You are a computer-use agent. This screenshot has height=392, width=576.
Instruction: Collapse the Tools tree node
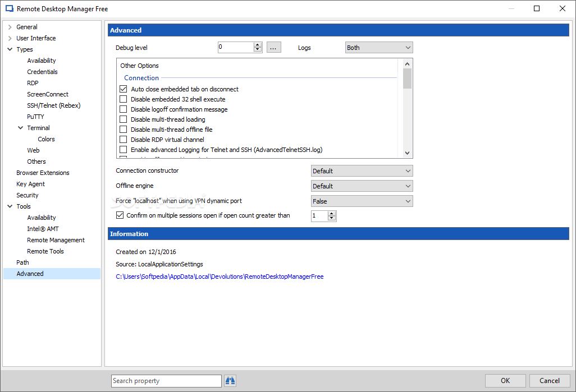pyautogui.click(x=10, y=206)
